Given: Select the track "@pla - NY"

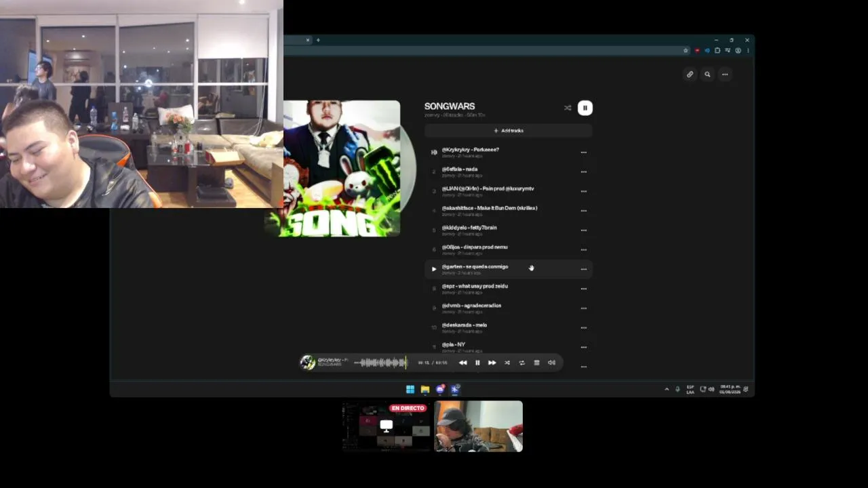Looking at the screenshot, I should click(x=454, y=344).
